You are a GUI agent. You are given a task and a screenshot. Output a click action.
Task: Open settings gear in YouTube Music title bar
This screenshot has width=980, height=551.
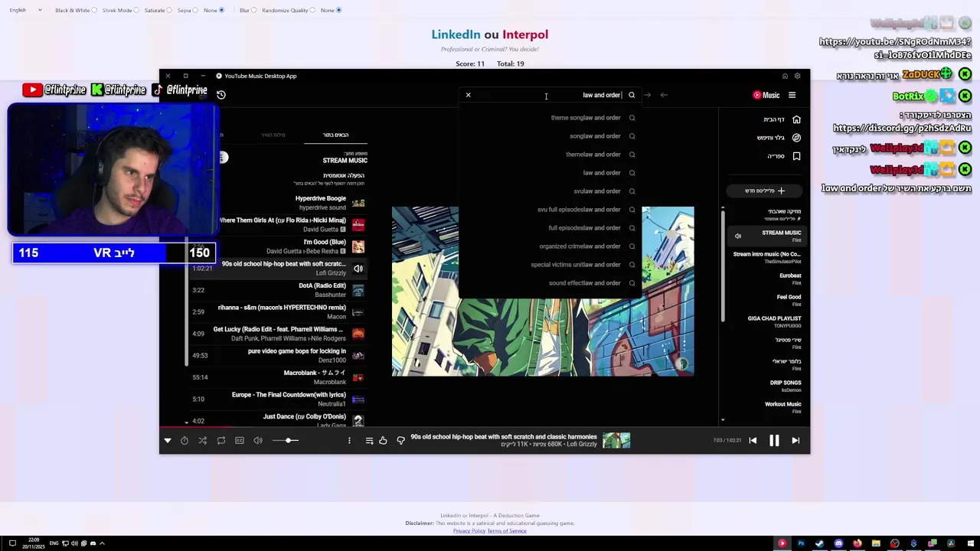797,76
